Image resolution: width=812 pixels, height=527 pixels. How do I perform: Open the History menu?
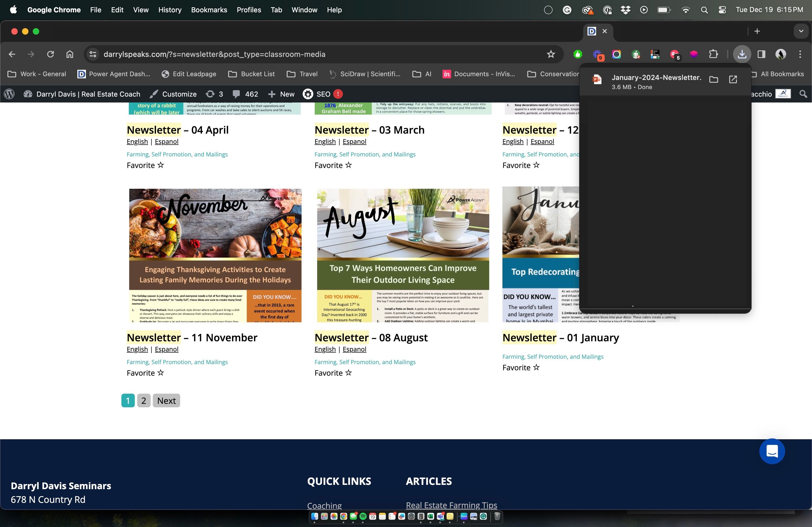[169, 10]
